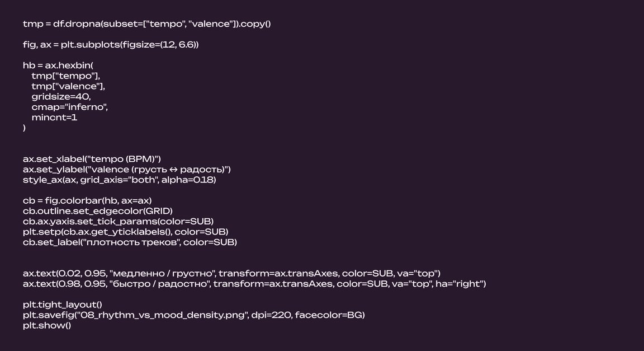Click the plt.tight_layout() line
Screen dimensions: 644x351
click(x=63, y=305)
